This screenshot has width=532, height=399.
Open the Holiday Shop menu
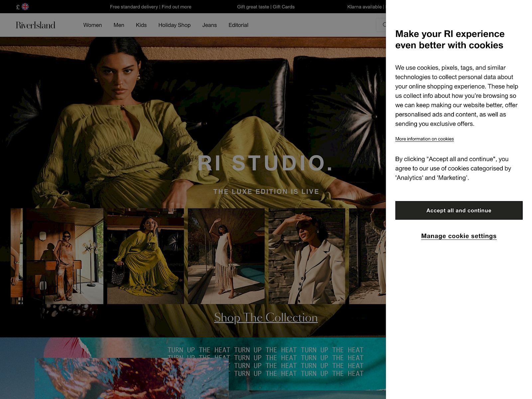(175, 25)
